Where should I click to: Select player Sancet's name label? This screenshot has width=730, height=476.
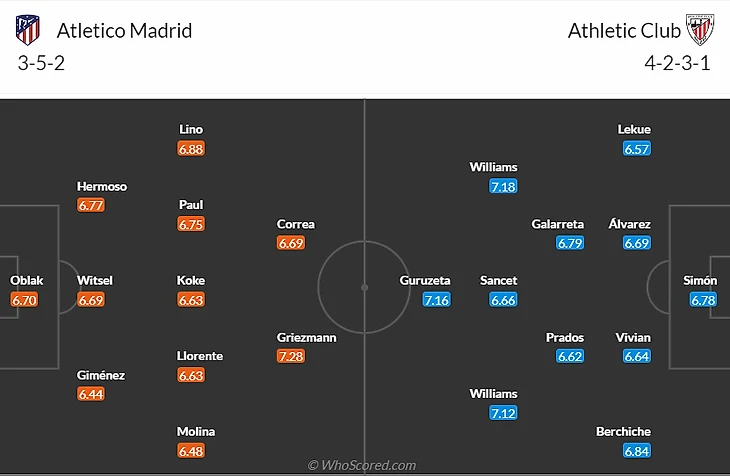click(x=499, y=281)
